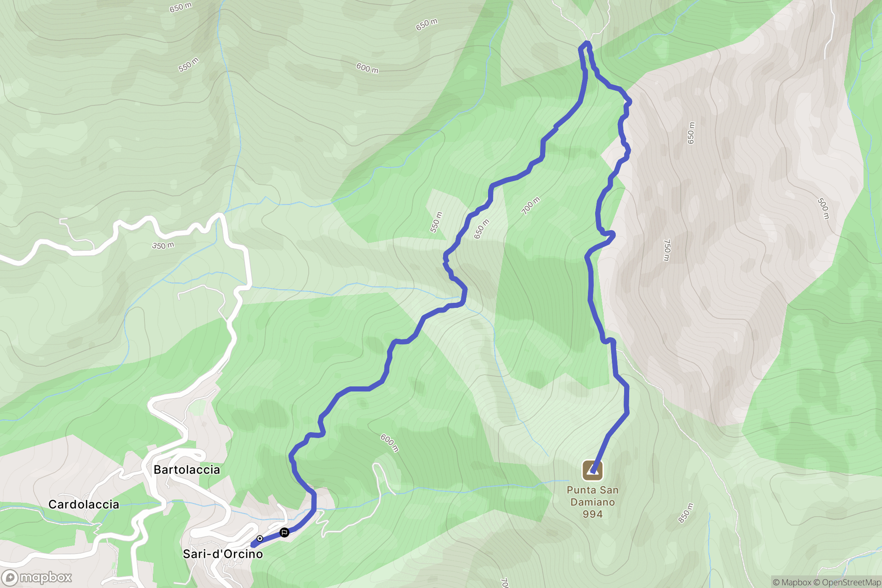882x588 pixels.
Task: Click the northernmost hairpin of the blue route
Action: pyautogui.click(x=586, y=44)
